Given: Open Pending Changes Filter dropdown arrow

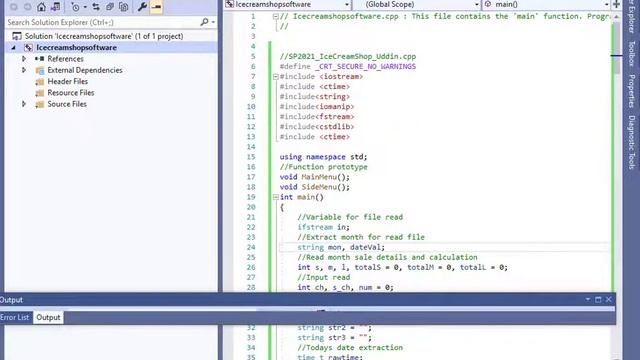Looking at the screenshot, I should point(85,7).
